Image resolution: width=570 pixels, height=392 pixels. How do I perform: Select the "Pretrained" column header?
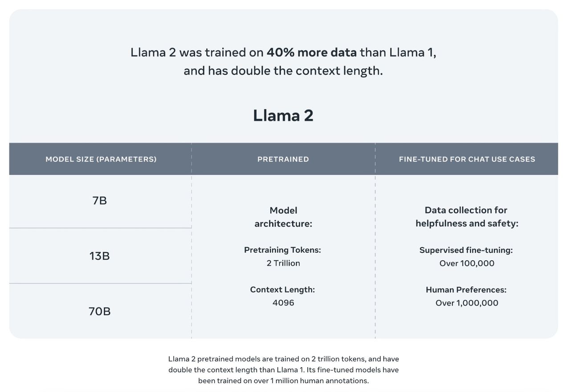click(283, 159)
